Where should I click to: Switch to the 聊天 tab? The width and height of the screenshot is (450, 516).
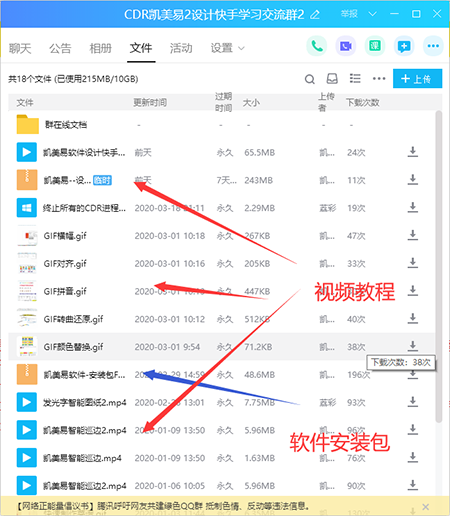pos(20,48)
